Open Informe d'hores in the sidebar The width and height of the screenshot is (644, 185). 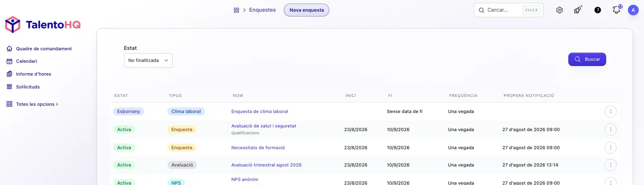[x=33, y=74]
